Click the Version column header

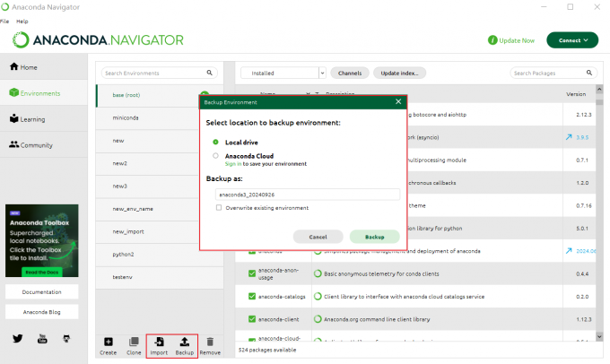pyautogui.click(x=576, y=94)
